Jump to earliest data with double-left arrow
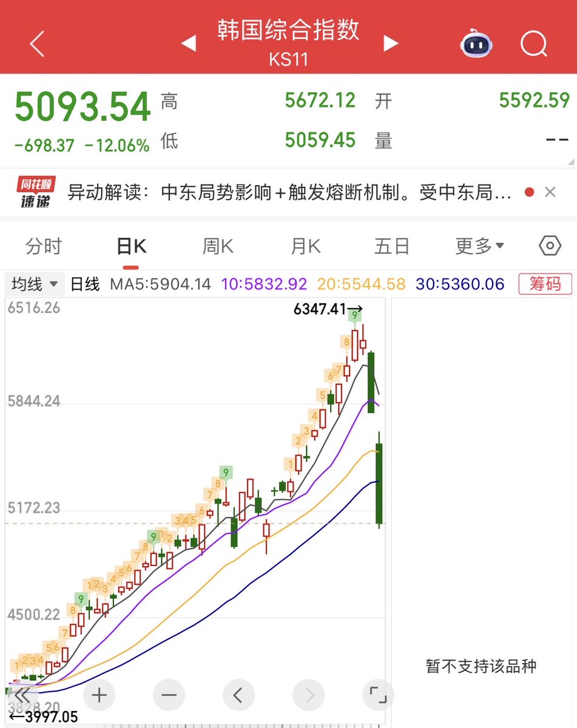The height and width of the screenshot is (728, 577). pyautogui.click(x=22, y=695)
